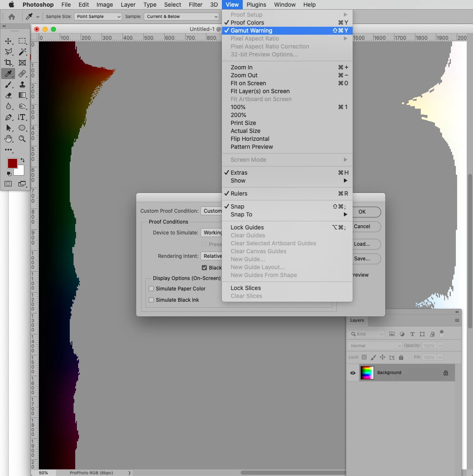The width and height of the screenshot is (473, 476).
Task: Open the Layers panel hamburger menu
Action: pyautogui.click(x=457, y=320)
